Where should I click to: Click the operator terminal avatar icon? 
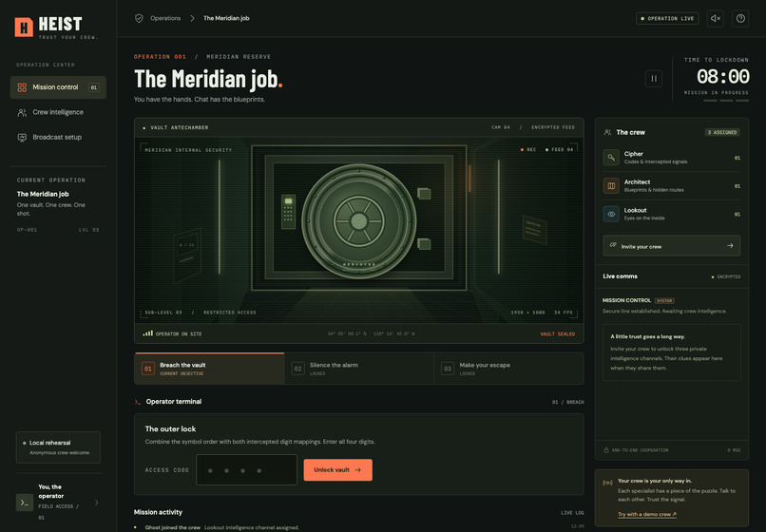(25, 503)
